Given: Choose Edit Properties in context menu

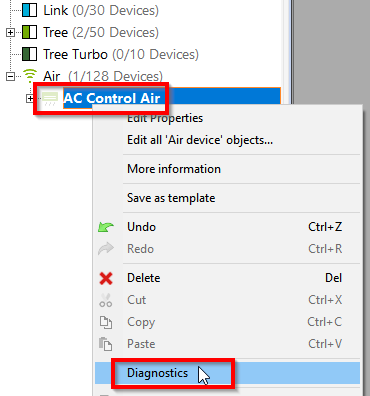Looking at the screenshot, I should (x=165, y=118).
